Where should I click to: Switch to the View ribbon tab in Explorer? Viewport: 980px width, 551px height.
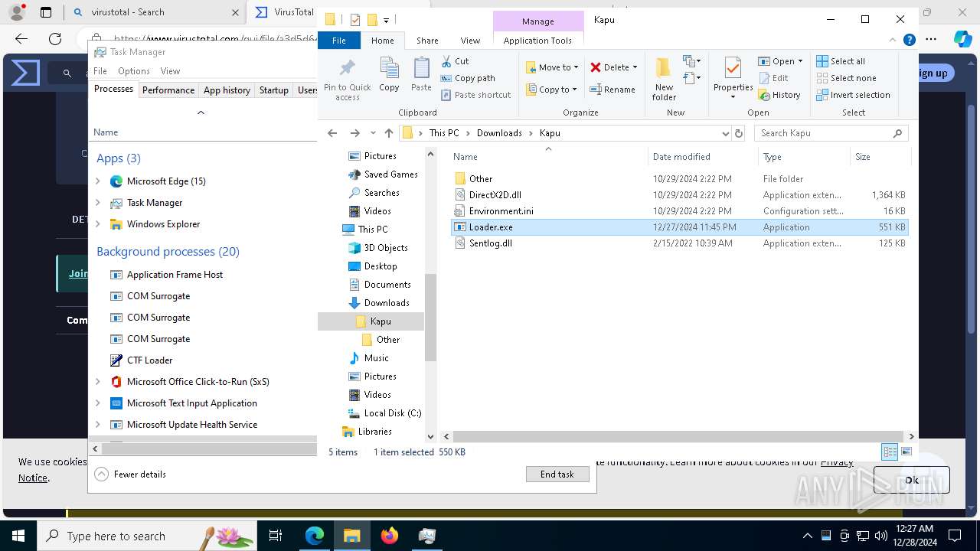tap(470, 41)
